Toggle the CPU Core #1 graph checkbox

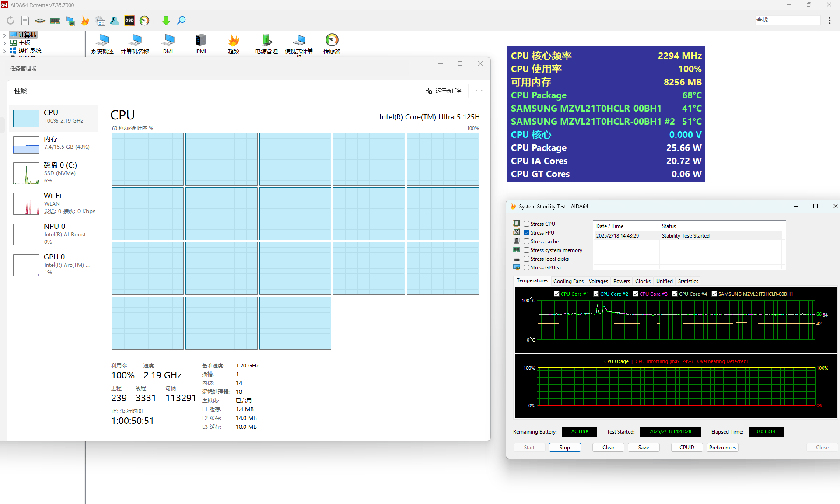pos(556,294)
